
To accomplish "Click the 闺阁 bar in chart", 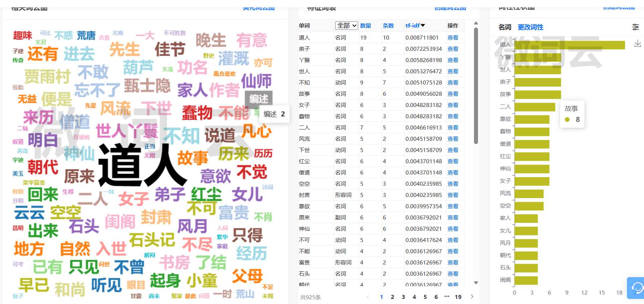I will (526, 280).
